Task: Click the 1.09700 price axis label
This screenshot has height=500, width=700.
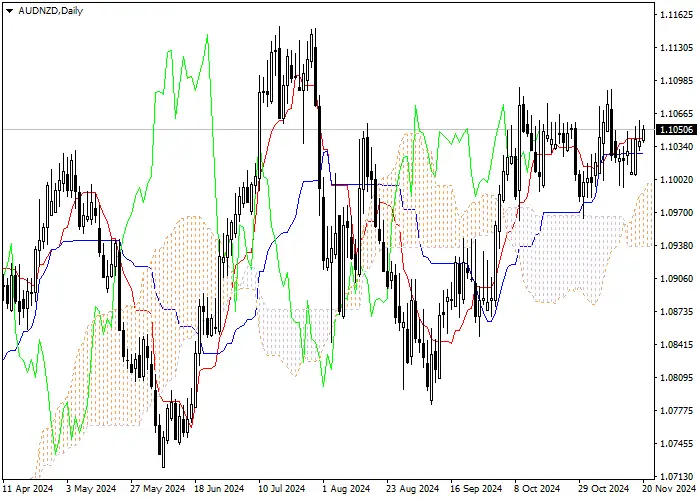Action: pyautogui.click(x=676, y=213)
